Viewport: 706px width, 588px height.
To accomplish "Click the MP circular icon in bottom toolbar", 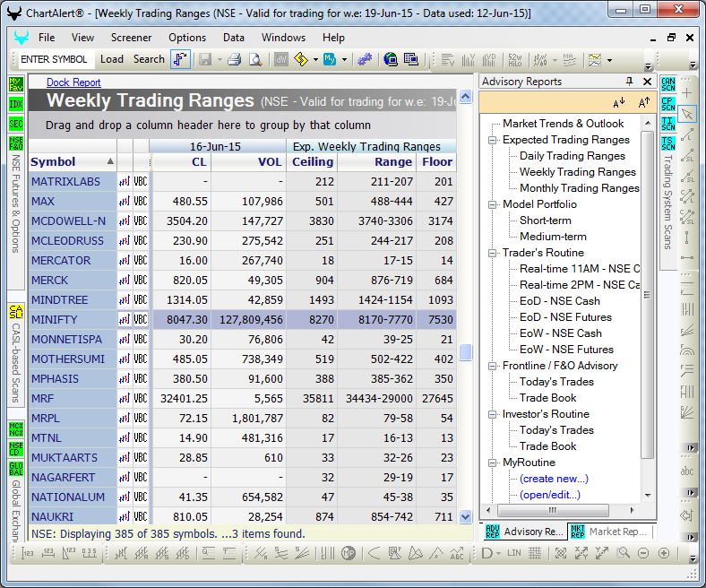I will point(349,553).
